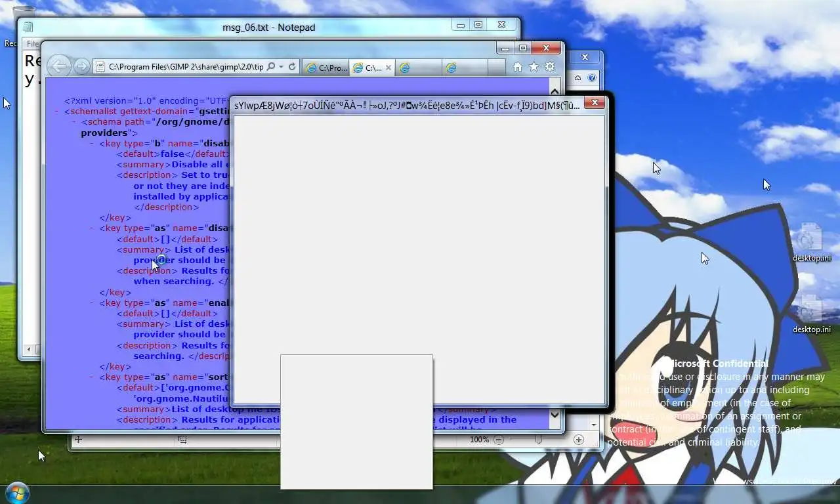The image size is (840, 504).
Task: Open a new tab in Internet Explorer
Action: [x=497, y=68]
